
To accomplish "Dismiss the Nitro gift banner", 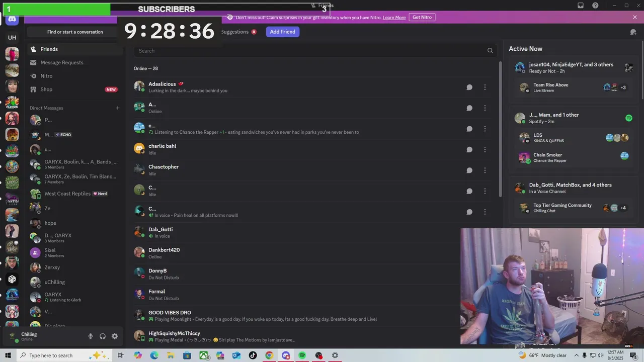I will 635,17.
